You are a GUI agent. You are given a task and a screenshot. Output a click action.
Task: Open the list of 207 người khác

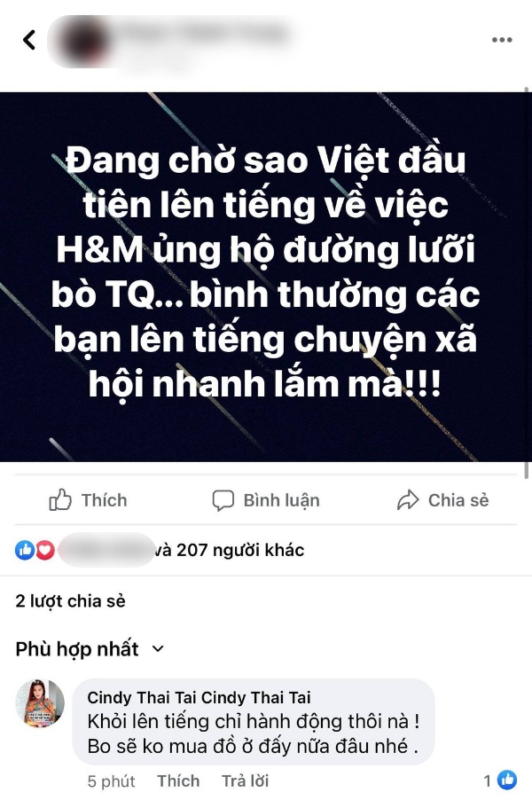(229, 550)
